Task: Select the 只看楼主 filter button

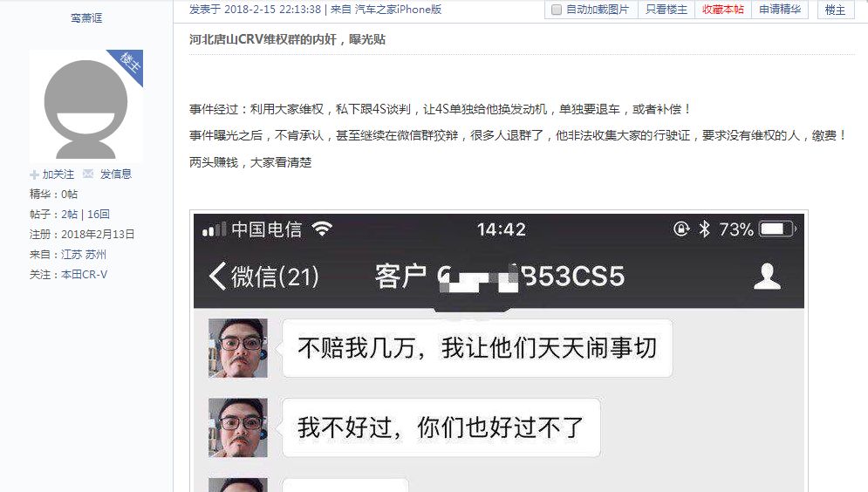Action: 666,10
